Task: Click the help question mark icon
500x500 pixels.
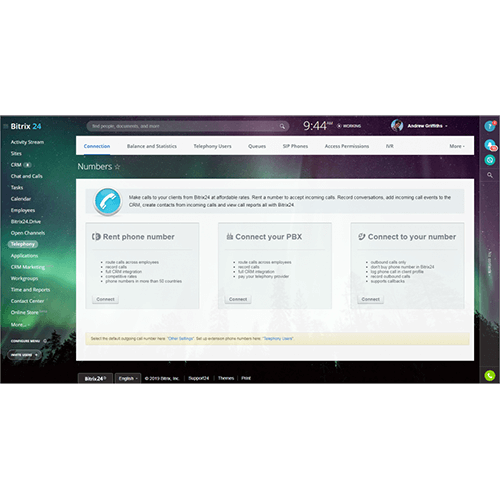Action: [489, 126]
